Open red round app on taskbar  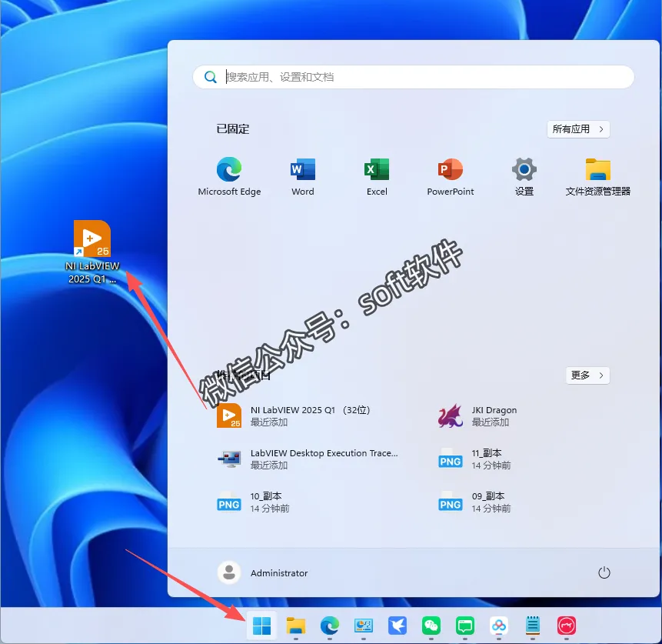[x=566, y=626]
